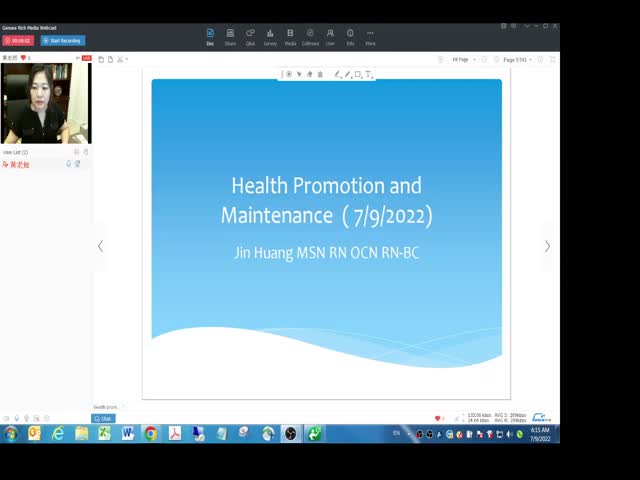Select the arrow pointer annotation tool

(x=299, y=74)
